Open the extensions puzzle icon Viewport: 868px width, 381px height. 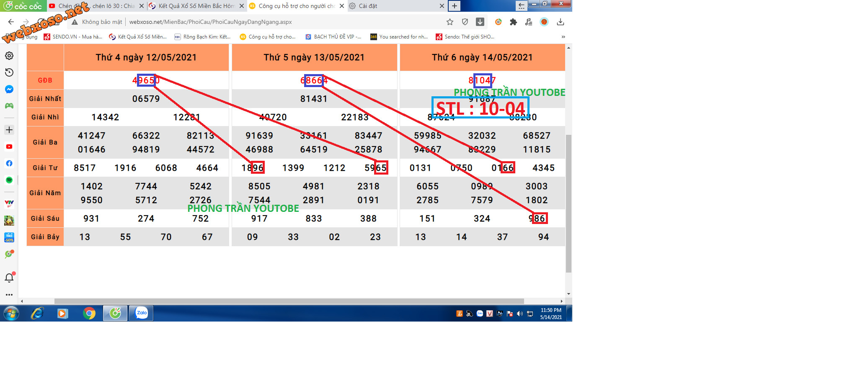[513, 22]
